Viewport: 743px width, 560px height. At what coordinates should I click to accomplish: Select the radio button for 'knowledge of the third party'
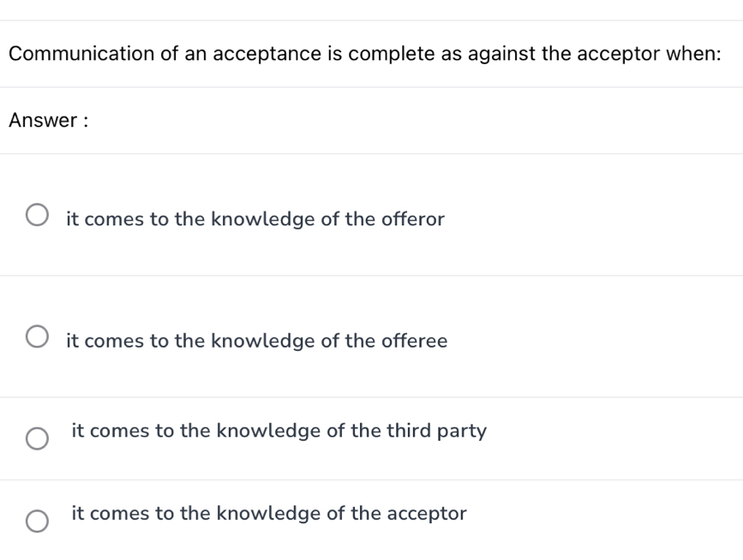pos(35,439)
